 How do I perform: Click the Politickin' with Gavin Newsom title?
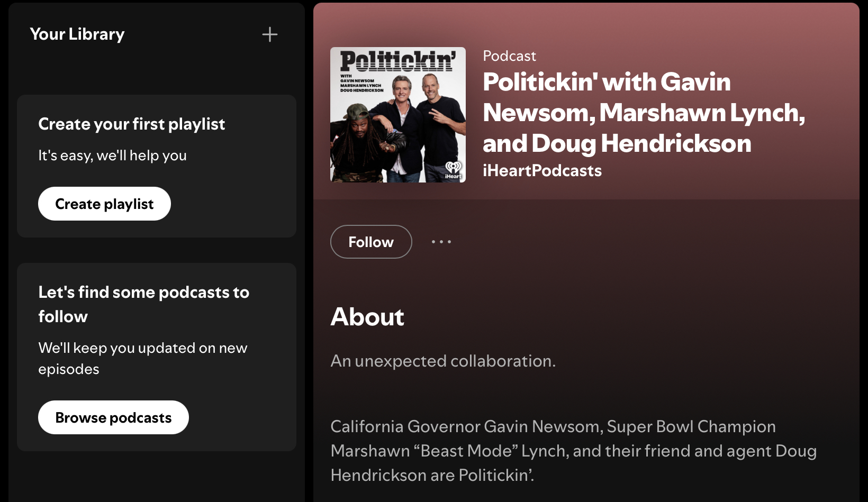[x=644, y=112]
